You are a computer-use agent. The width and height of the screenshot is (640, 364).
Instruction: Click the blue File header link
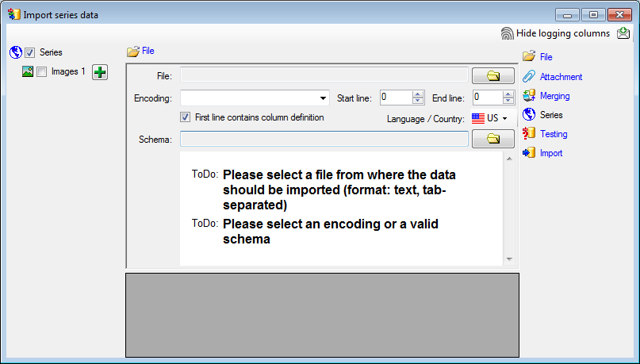[x=148, y=51]
